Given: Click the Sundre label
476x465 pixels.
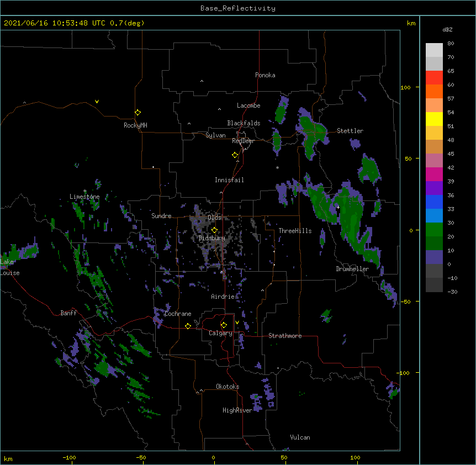Looking at the screenshot, I should (x=161, y=216).
